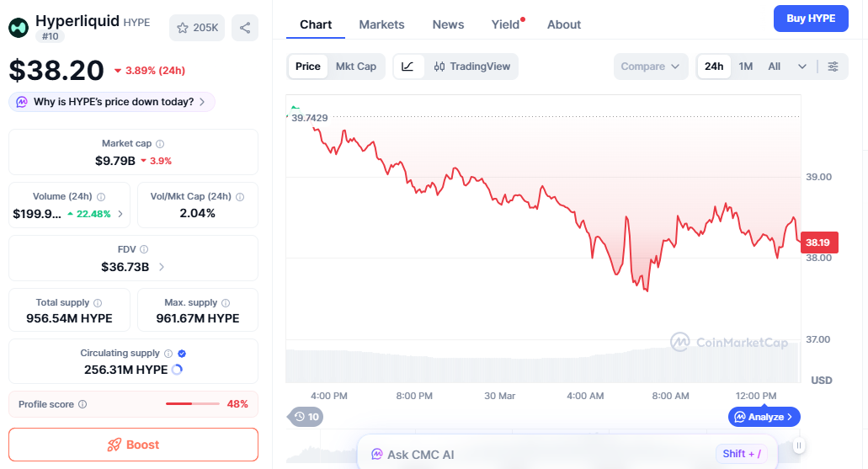Image resolution: width=868 pixels, height=469 pixels.
Task: Click the FDV info icon
Action: click(144, 250)
